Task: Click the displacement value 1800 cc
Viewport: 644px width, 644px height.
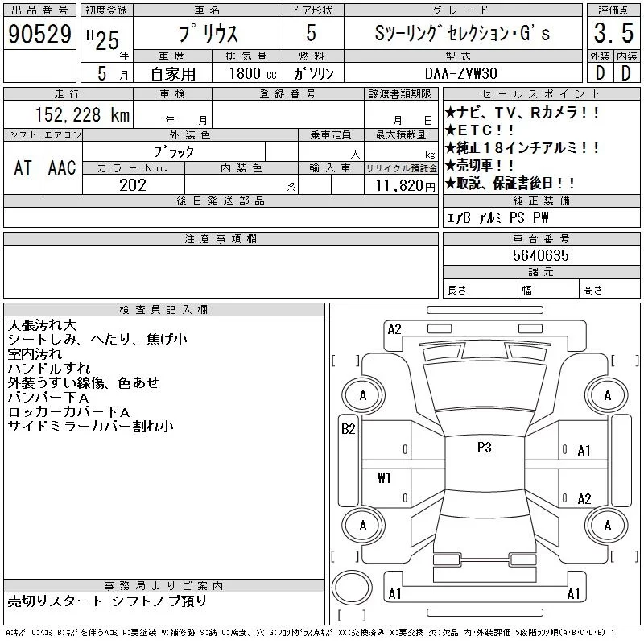Action: [253, 73]
